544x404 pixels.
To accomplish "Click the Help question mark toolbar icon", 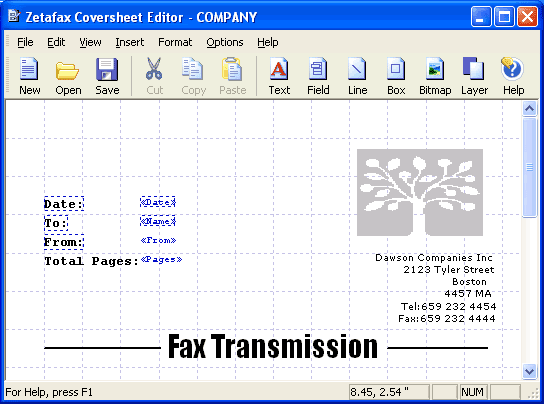I will tap(512, 68).
